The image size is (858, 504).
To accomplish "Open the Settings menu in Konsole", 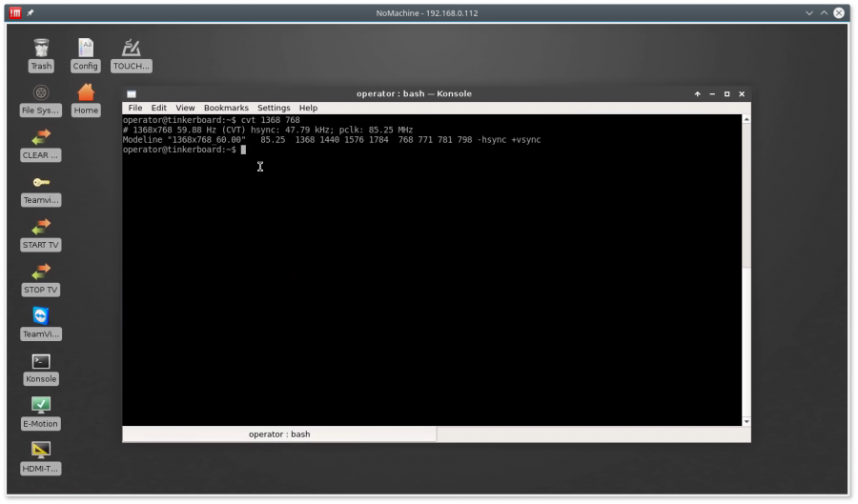I will click(274, 109).
